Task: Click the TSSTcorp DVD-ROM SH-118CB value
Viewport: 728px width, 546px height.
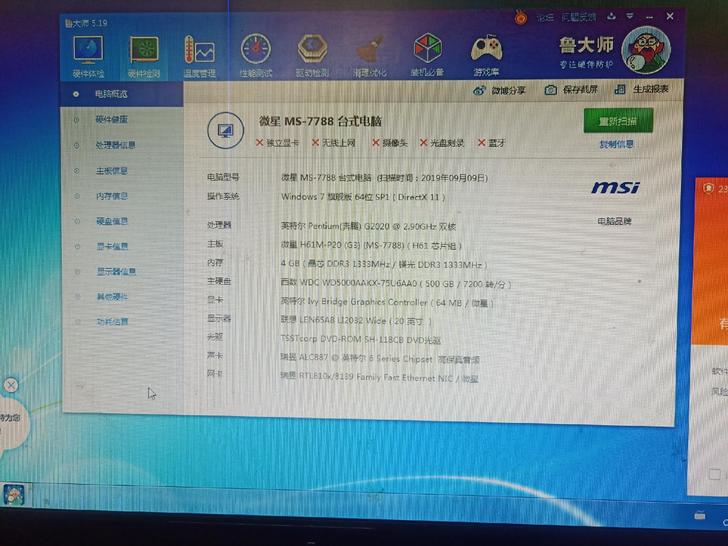Action: click(361, 340)
